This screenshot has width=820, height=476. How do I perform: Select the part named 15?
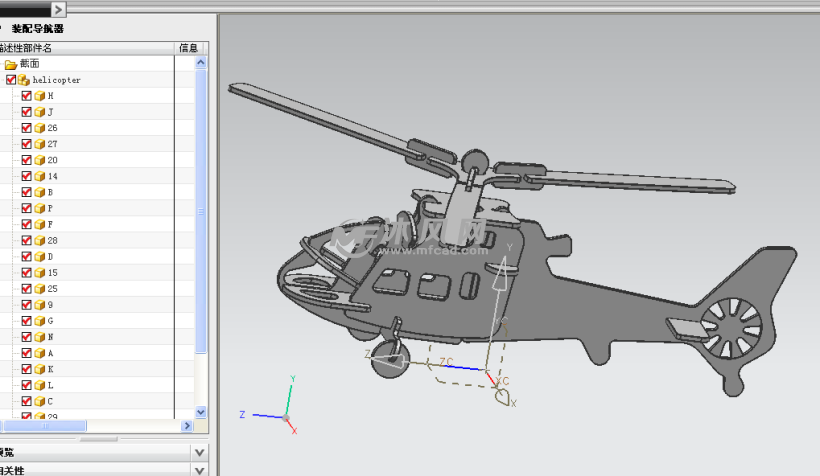(52, 273)
